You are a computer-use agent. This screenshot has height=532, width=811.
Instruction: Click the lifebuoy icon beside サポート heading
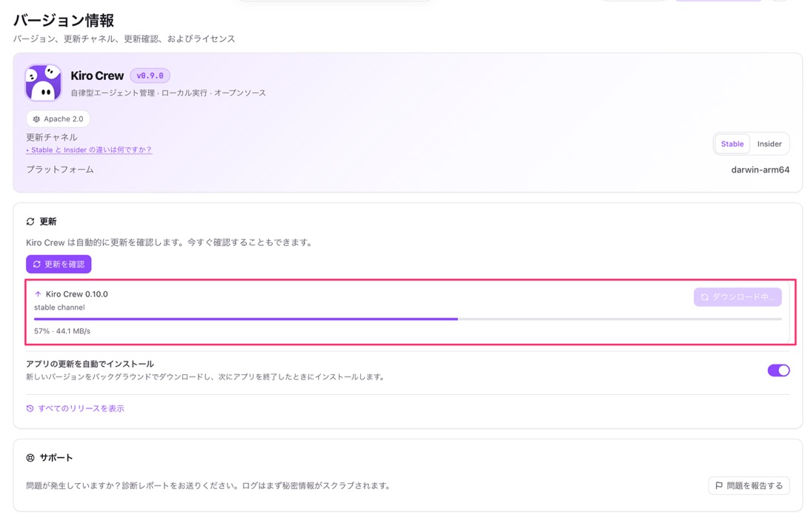point(30,458)
